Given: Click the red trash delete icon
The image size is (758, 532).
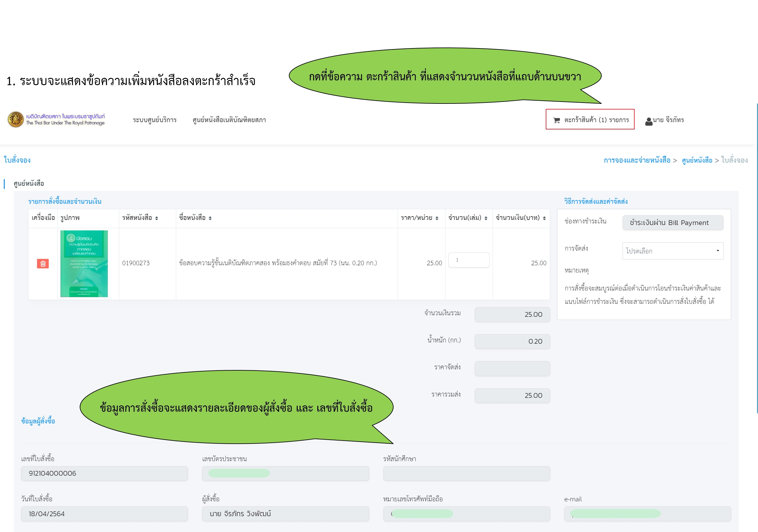Looking at the screenshot, I should (x=43, y=264).
